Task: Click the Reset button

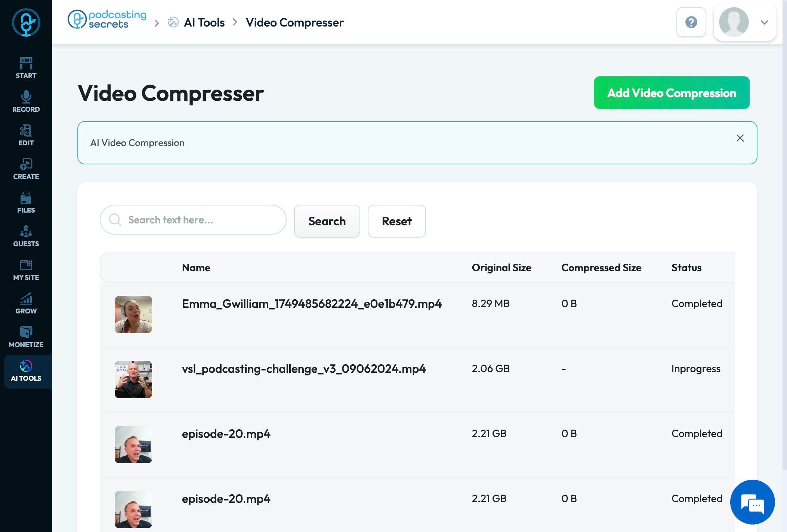Action: coord(396,221)
